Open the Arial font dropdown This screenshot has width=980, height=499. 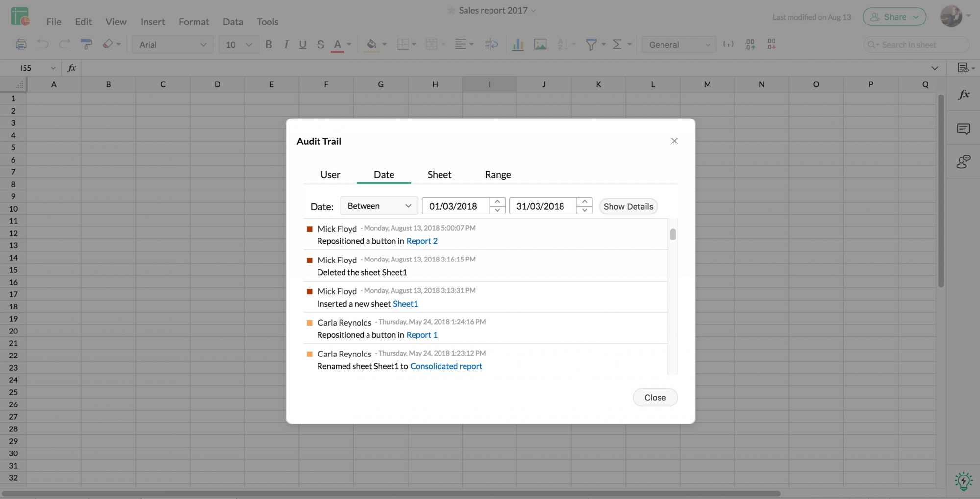172,45
